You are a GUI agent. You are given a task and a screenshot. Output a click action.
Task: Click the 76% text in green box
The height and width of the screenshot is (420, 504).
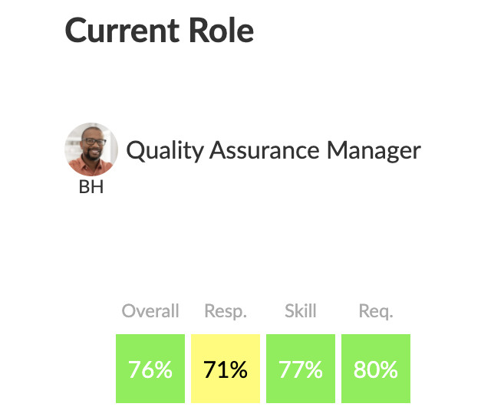(x=150, y=369)
